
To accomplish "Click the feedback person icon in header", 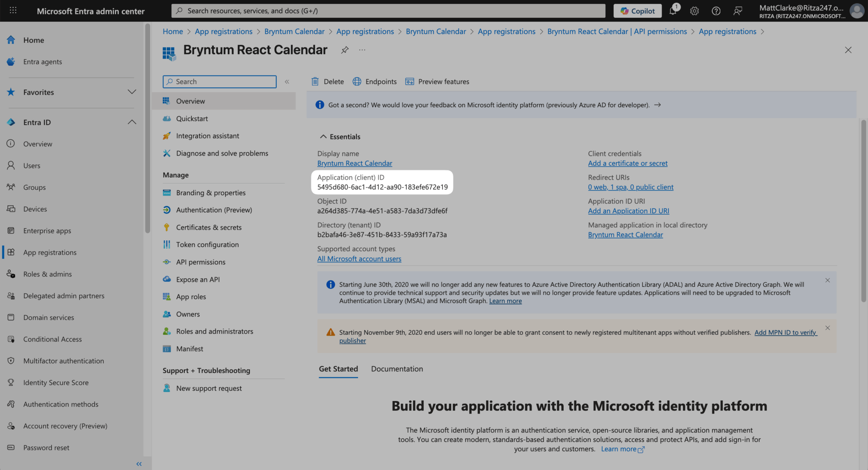I will click(737, 11).
